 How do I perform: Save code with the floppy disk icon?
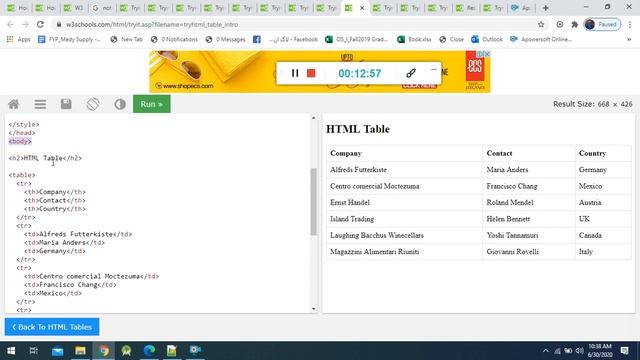pyautogui.click(x=66, y=104)
